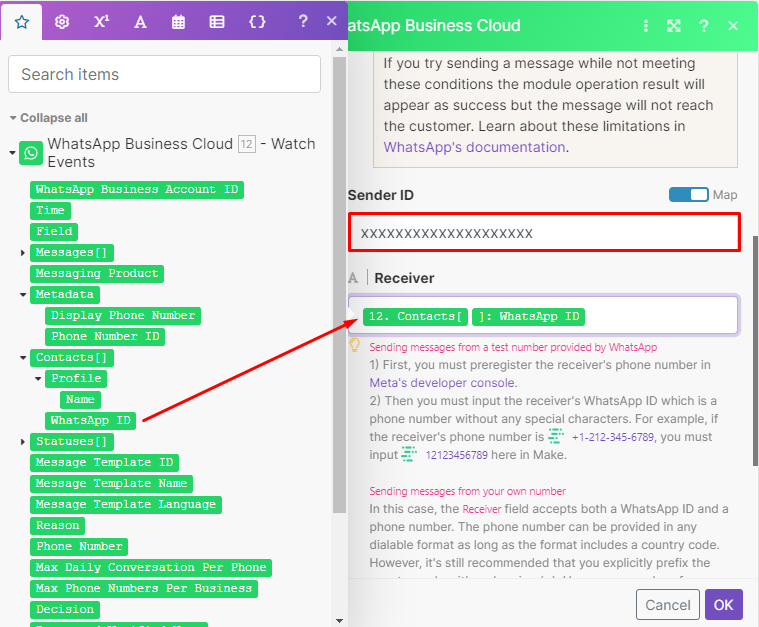Select the Contacts[] pill
This screenshot has width=759, height=627.
point(72,358)
